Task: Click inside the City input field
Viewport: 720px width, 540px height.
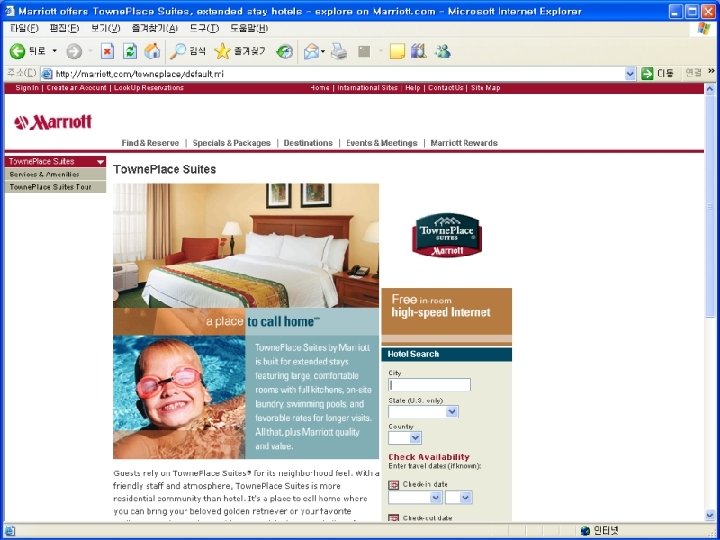Action: point(429,385)
